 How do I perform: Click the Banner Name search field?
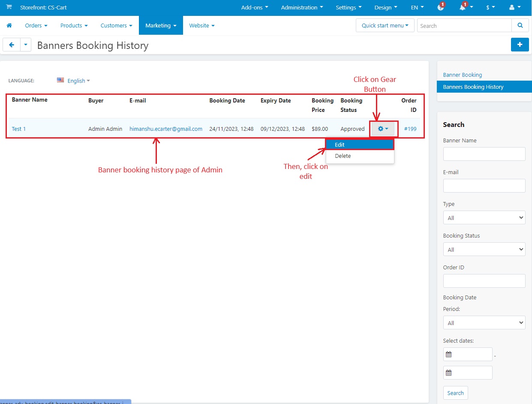pos(484,154)
